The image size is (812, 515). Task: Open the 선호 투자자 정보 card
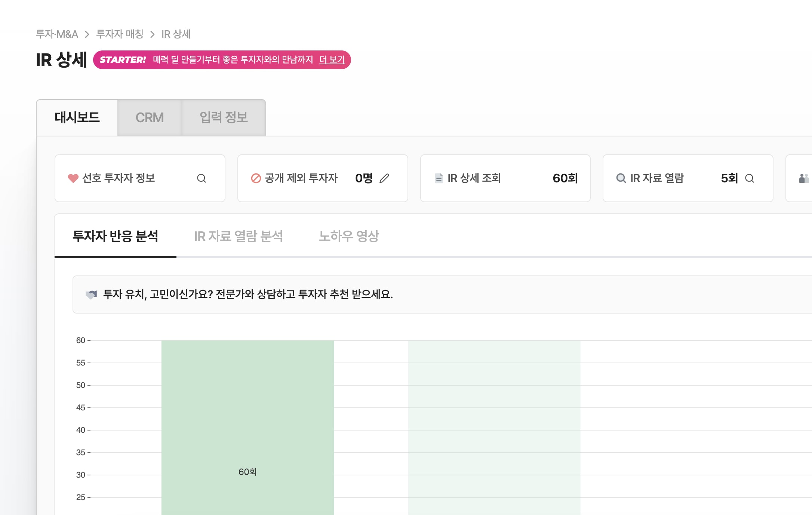click(x=140, y=178)
